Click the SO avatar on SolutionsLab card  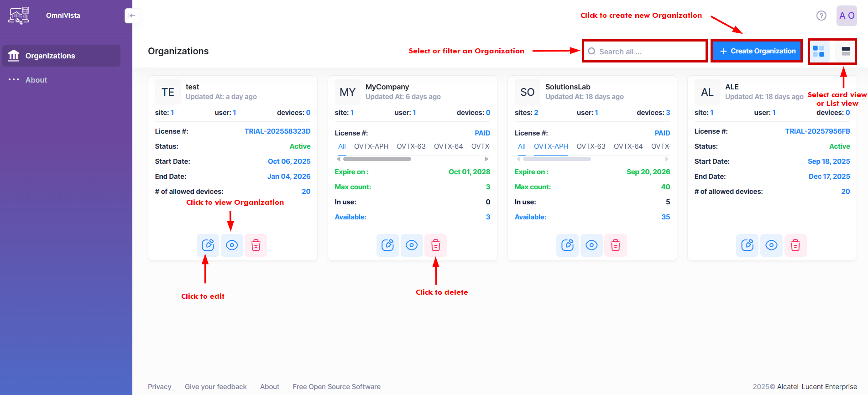(527, 92)
